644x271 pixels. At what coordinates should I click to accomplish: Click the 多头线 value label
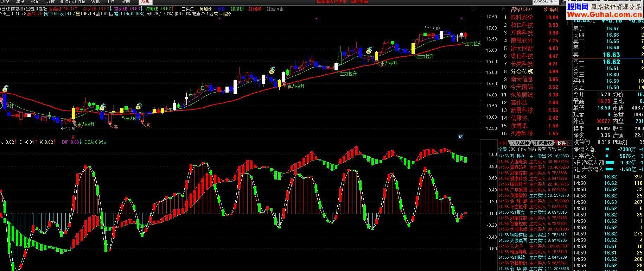pos(98,9)
